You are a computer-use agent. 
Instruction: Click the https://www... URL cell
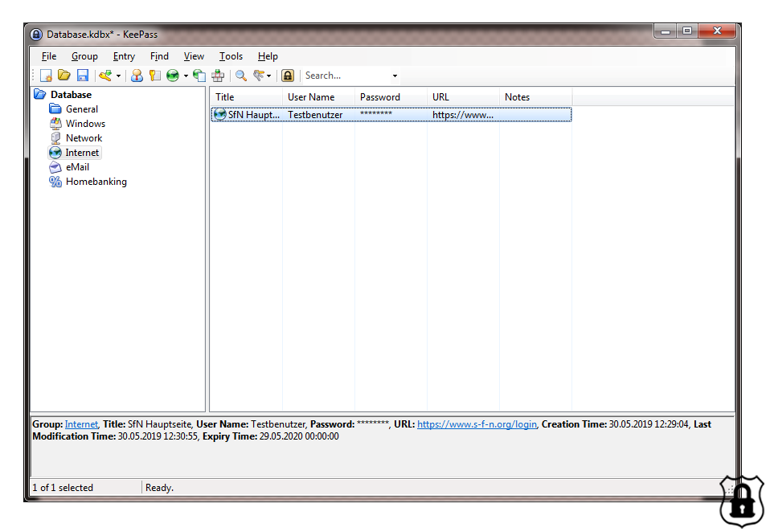[x=463, y=115]
